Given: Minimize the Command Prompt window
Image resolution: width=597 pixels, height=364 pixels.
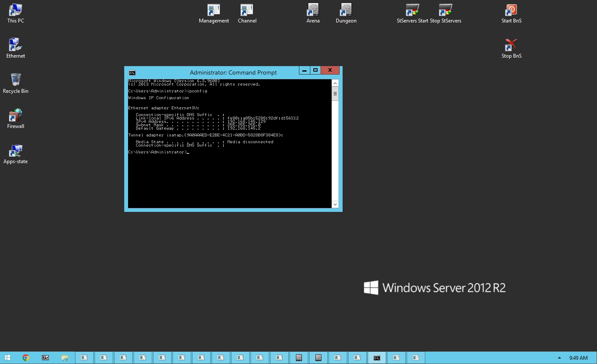Looking at the screenshot, I should tap(304, 70).
